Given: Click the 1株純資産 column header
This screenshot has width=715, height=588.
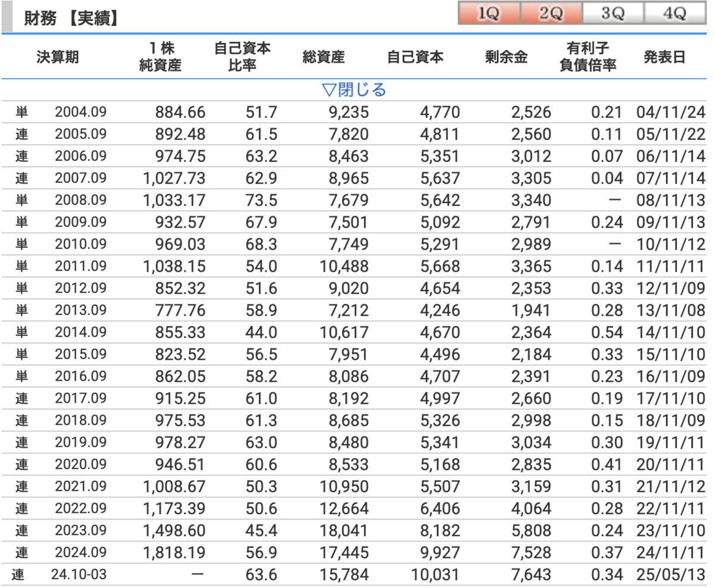Looking at the screenshot, I should 161,57.
